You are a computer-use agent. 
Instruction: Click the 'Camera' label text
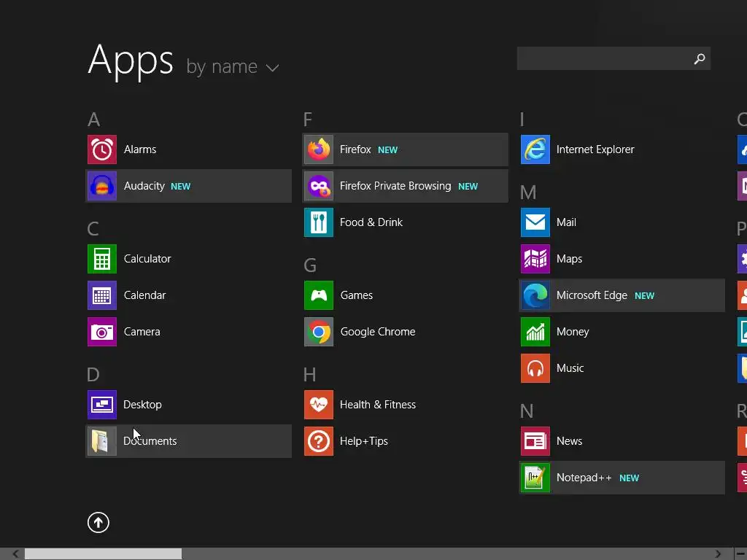click(x=142, y=332)
